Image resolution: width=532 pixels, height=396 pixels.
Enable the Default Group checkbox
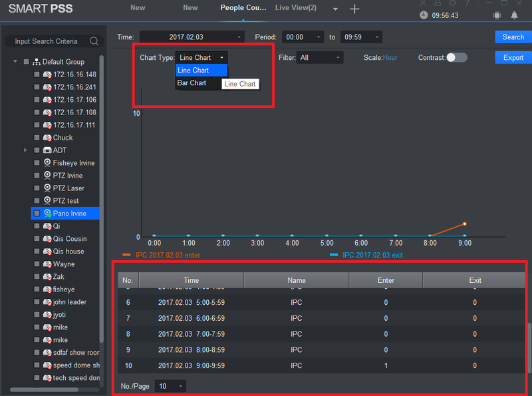coord(27,62)
